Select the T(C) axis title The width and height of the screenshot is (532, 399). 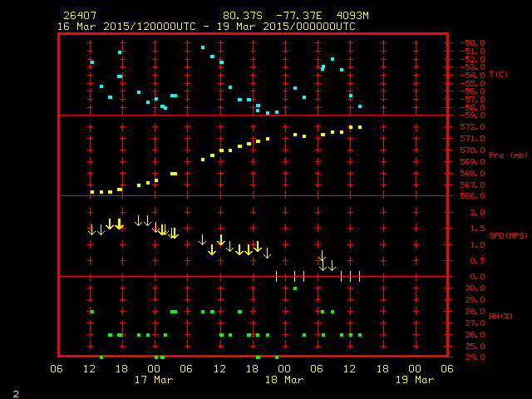click(499, 75)
